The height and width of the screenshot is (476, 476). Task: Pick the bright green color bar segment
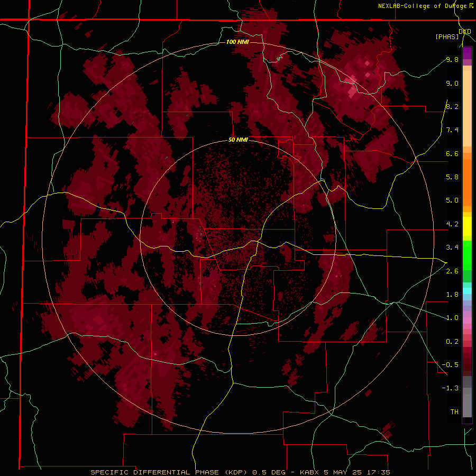click(x=467, y=255)
